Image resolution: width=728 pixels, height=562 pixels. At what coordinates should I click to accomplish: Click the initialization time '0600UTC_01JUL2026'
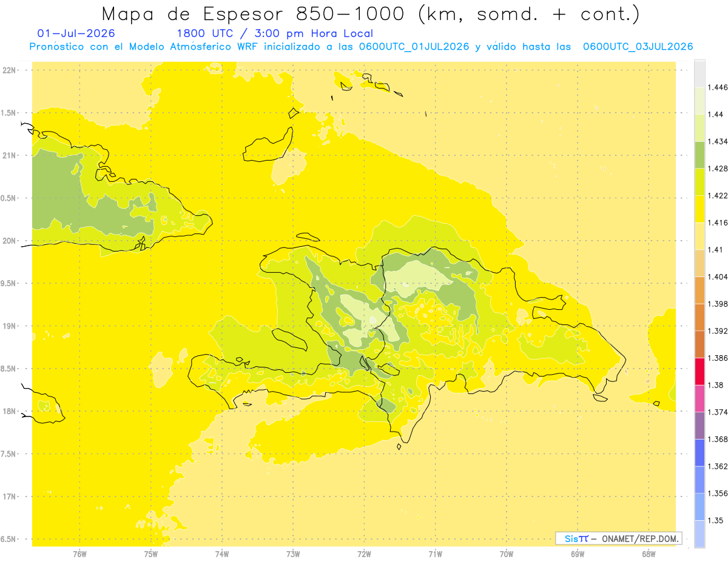[413, 47]
